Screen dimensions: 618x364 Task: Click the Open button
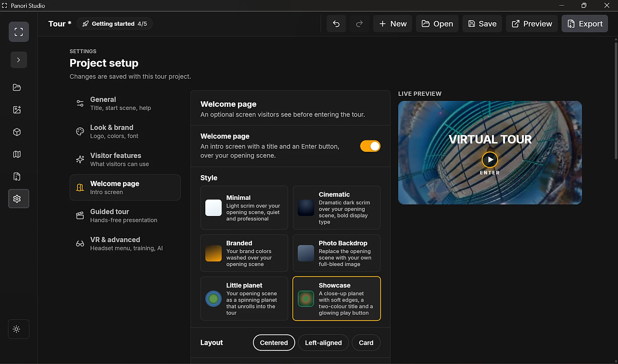[437, 24]
